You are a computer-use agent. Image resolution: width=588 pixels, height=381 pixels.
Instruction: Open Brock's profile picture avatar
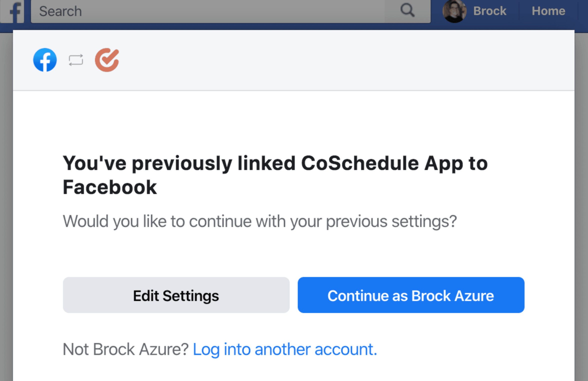pos(454,11)
